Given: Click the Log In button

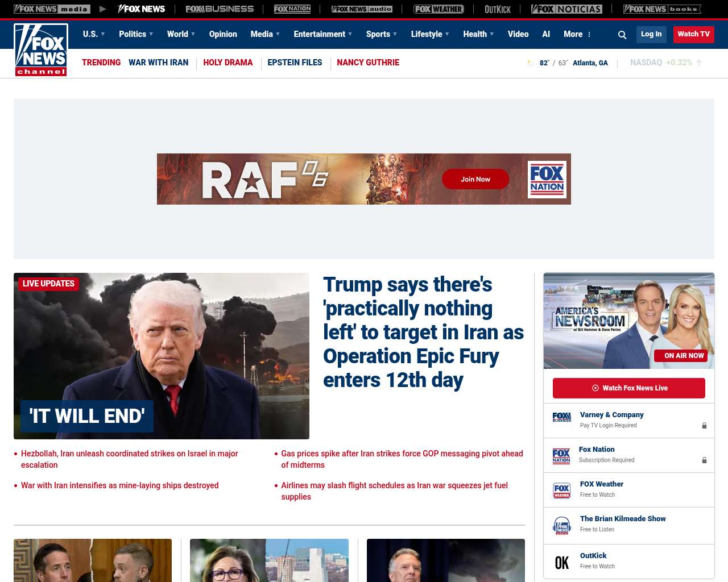Looking at the screenshot, I should point(651,34).
